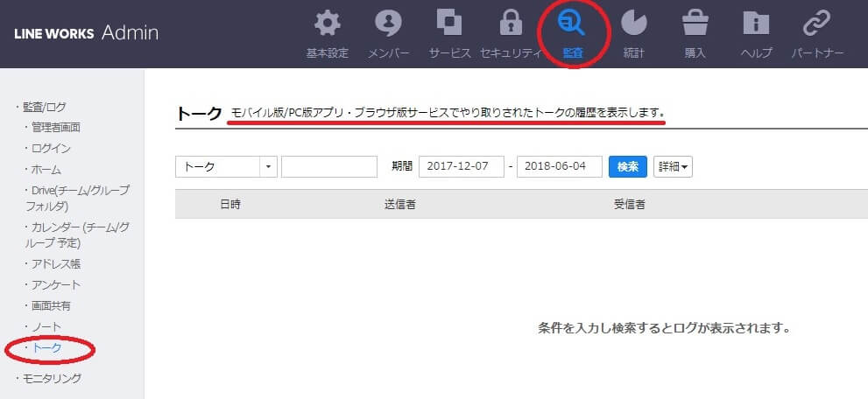Screen dimensions: 868x399
Task: Open the 基本設定 gear icon
Action: point(327,24)
